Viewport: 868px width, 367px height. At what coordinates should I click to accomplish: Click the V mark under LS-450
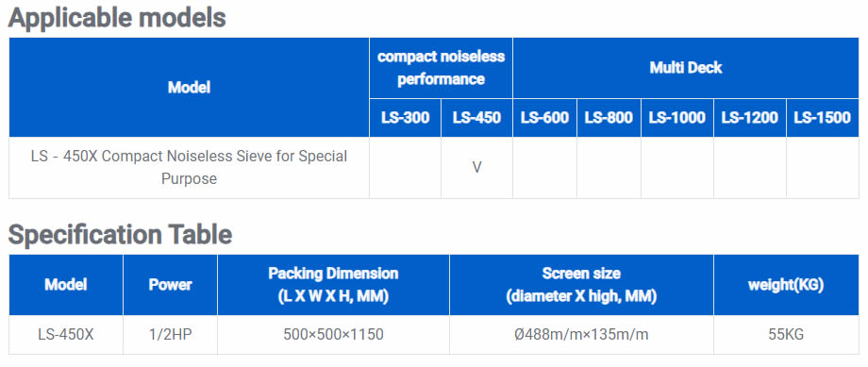(x=476, y=168)
